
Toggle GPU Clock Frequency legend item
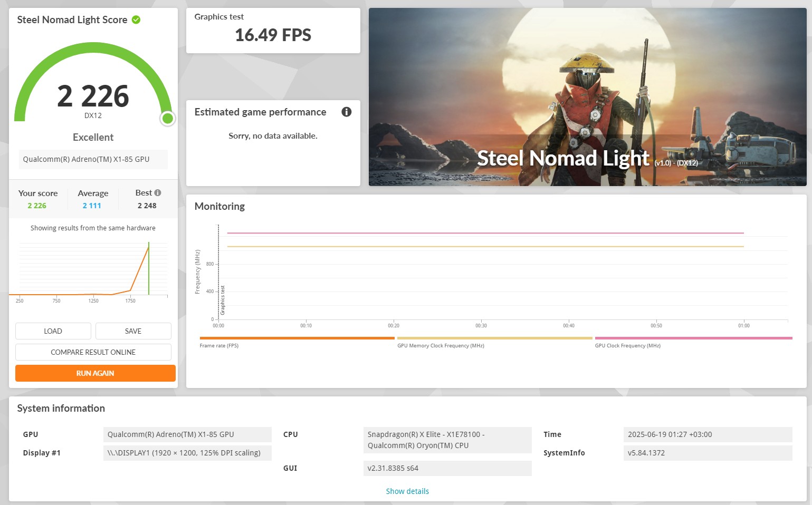627,346
